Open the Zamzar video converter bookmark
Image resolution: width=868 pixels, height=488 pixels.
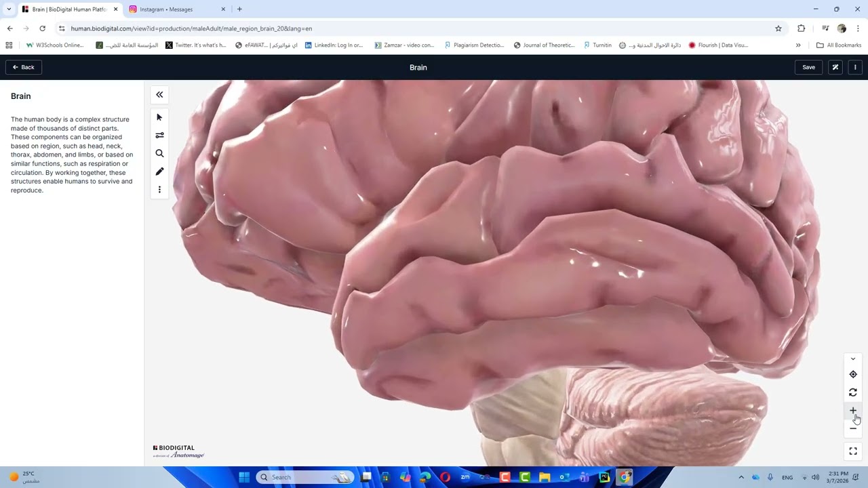404,45
